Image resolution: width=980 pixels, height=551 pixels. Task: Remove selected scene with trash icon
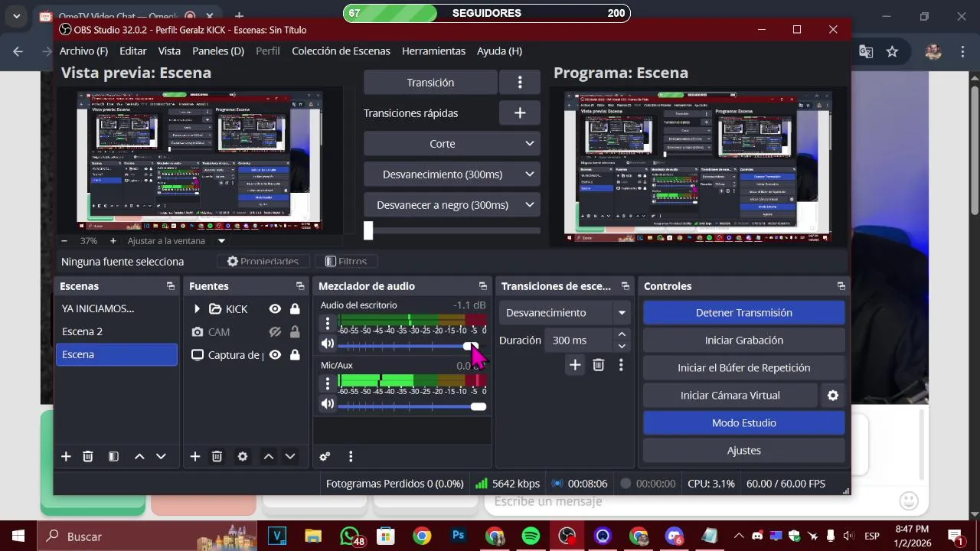point(88,456)
